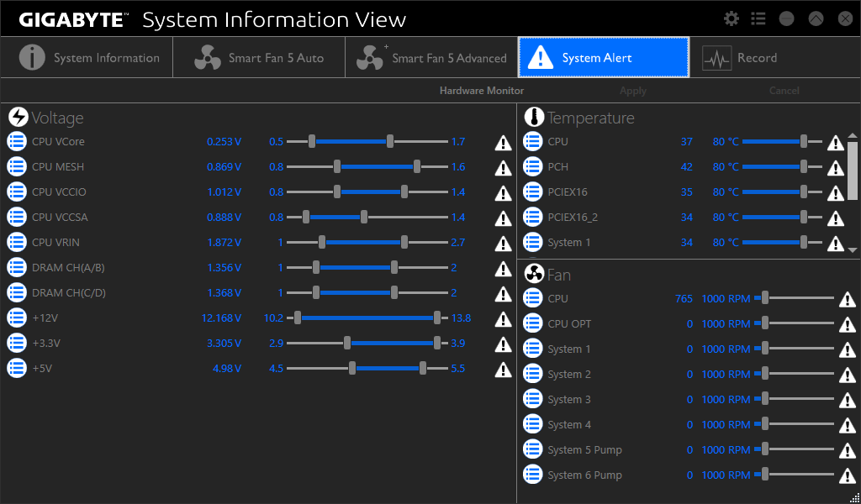Toggle the System 5 Pump alert warning
861x504 pixels.
848,451
